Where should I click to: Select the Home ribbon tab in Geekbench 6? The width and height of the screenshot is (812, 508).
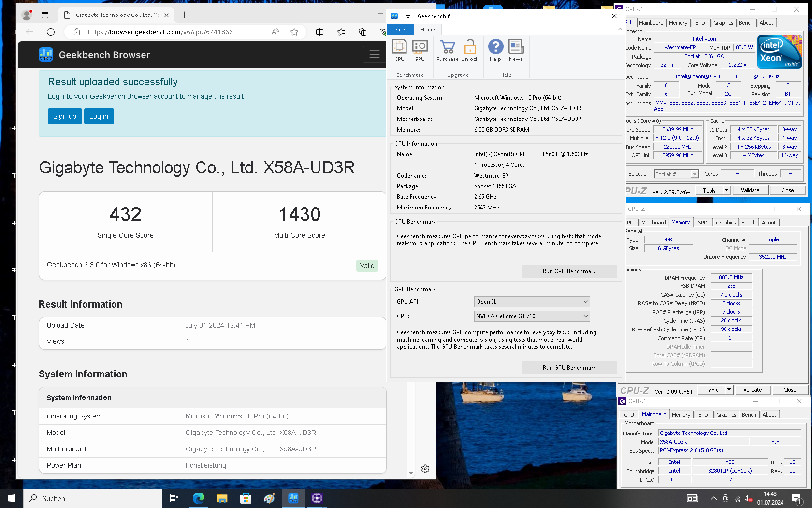(428, 30)
